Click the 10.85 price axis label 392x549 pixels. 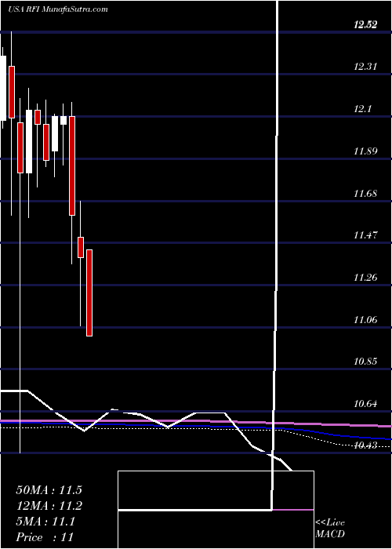point(365,362)
